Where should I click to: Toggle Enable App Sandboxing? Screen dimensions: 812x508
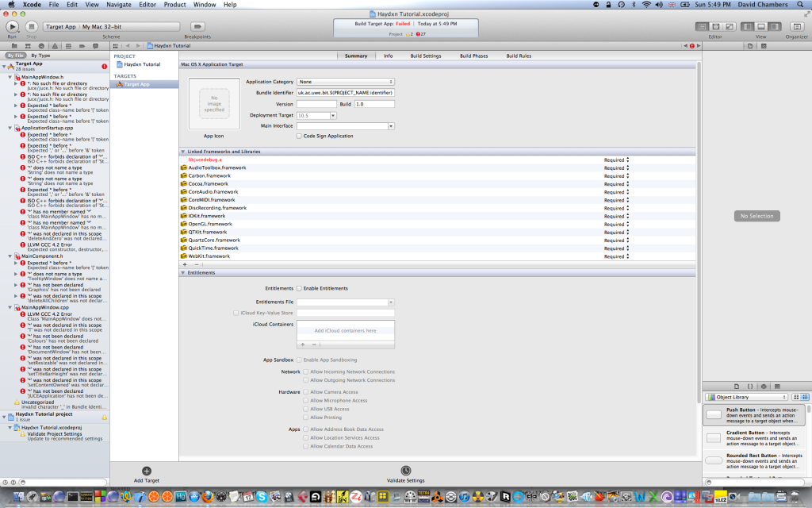point(299,360)
